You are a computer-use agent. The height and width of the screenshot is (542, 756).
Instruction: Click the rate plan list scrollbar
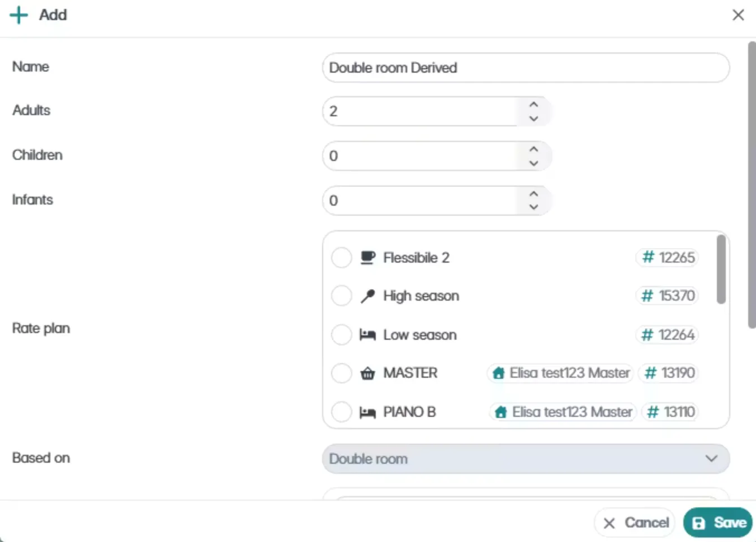[x=721, y=269]
